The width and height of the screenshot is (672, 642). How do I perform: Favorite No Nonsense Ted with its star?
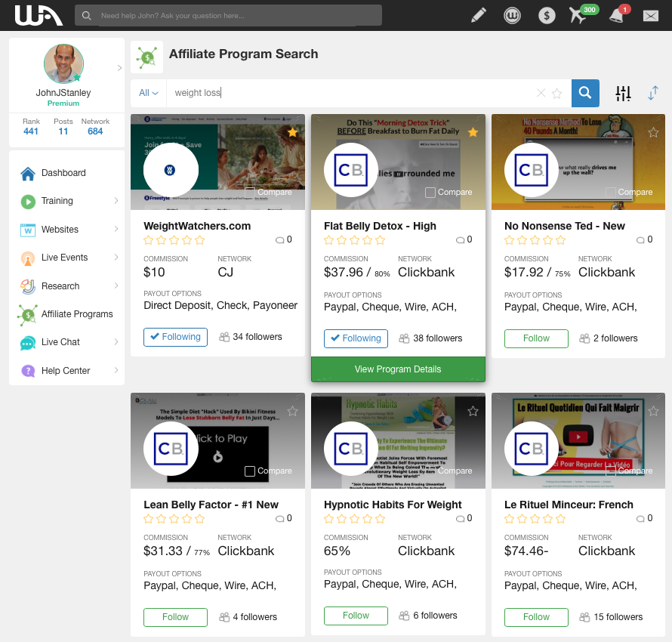point(653,132)
